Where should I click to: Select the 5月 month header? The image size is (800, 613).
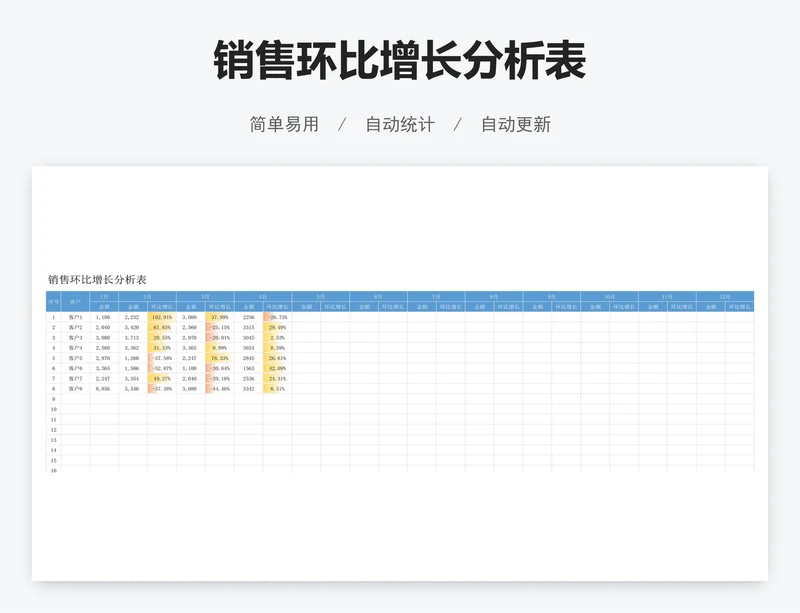(320, 297)
